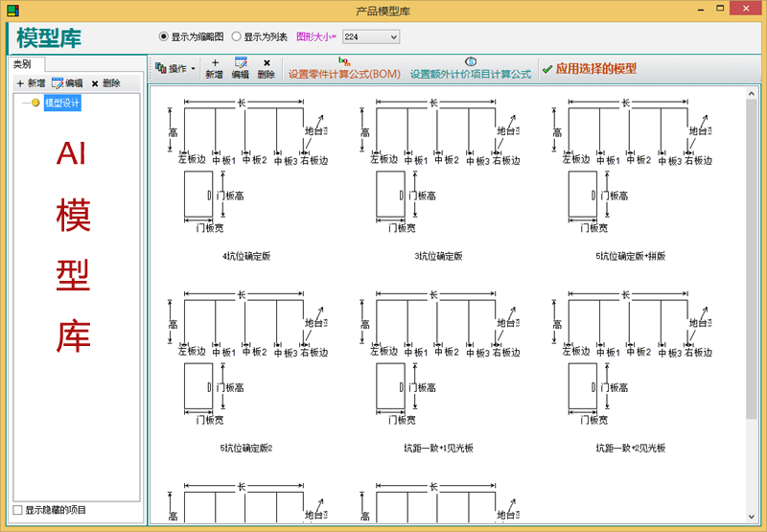
Task: Click the app icon in title bar
Action: click(12, 10)
